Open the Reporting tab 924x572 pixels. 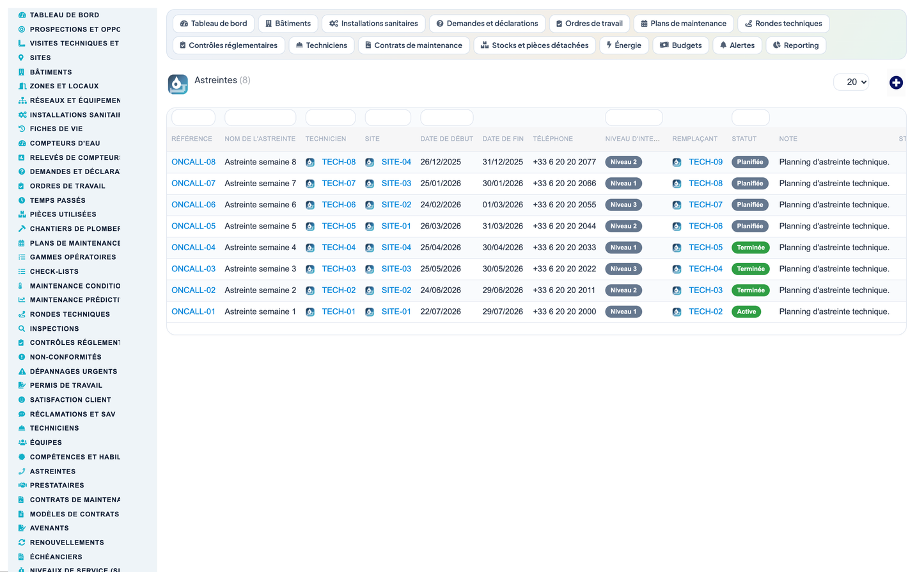click(795, 45)
